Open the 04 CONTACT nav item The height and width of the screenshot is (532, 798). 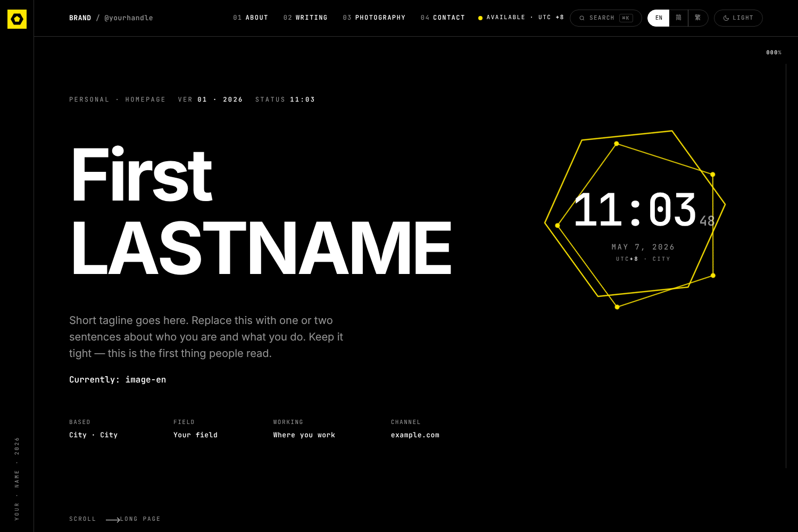[x=443, y=18]
